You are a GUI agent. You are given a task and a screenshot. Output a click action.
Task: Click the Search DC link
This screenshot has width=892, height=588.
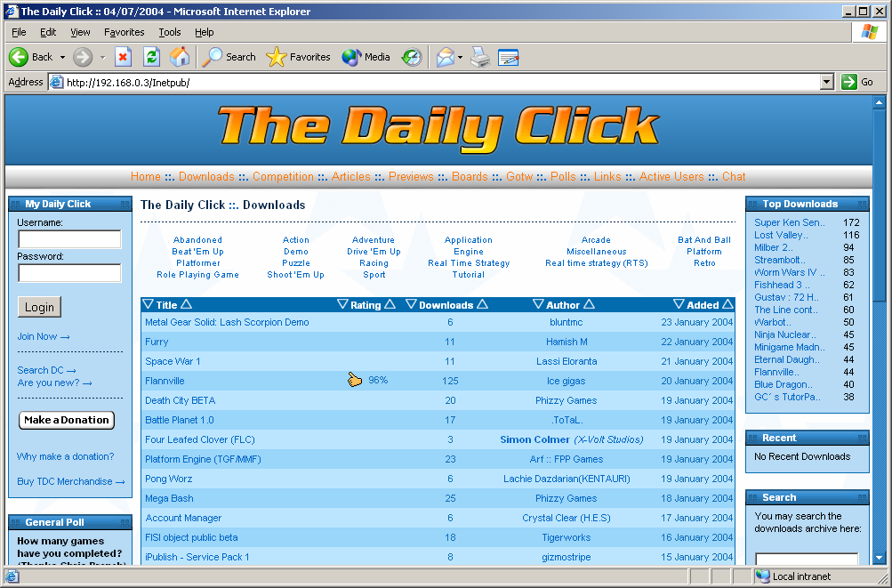pos(46,370)
